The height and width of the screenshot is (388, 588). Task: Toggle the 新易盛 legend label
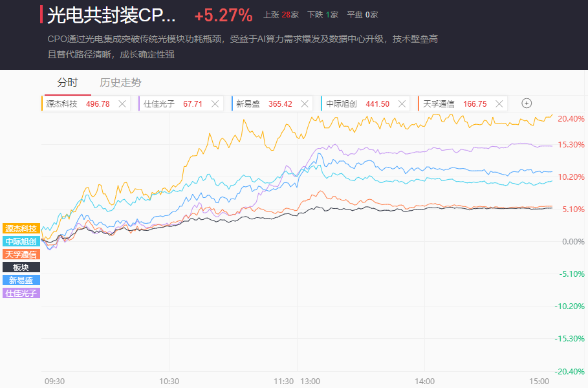click(x=21, y=280)
